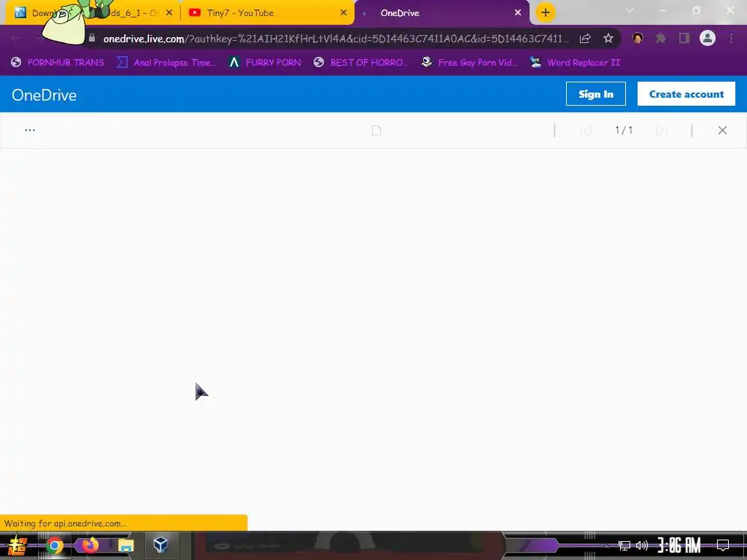Close the OneDrive file viewer

(722, 130)
